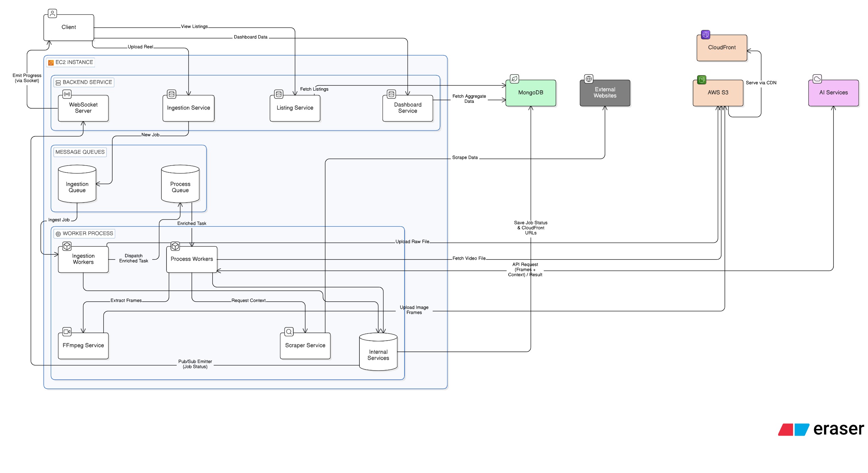Select the Ingestion Service node
Viewport: 868px width, 473px height.
tap(189, 108)
